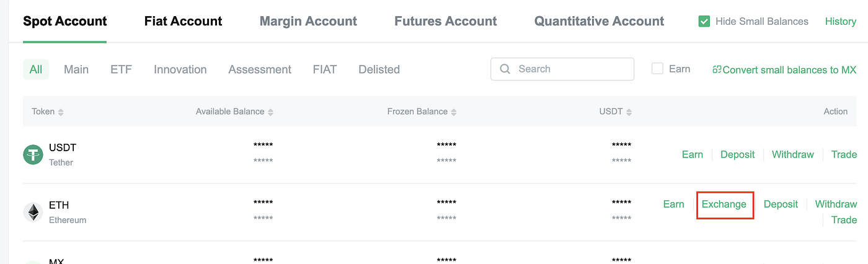Image resolution: width=868 pixels, height=264 pixels.
Task: Click the convert small balances icon
Action: tap(717, 69)
